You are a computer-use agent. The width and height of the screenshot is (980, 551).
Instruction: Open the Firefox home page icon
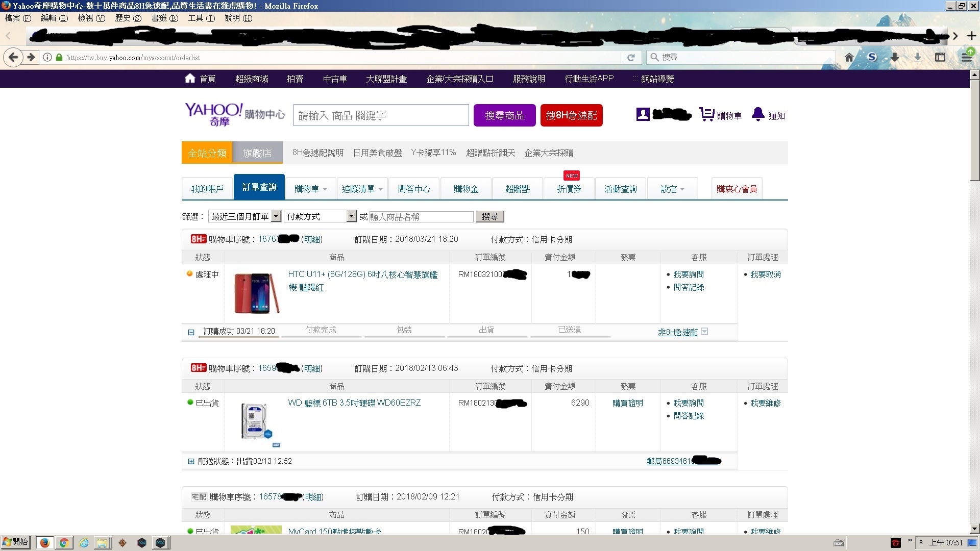(849, 57)
